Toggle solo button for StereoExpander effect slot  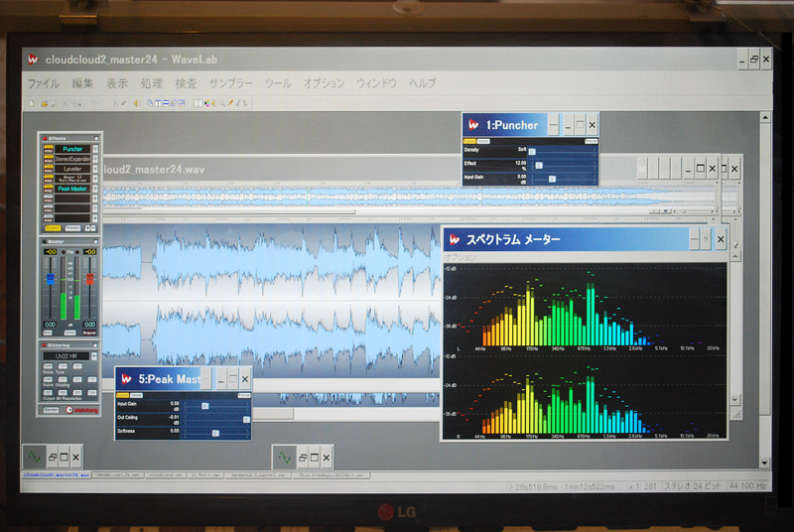pos(49,161)
